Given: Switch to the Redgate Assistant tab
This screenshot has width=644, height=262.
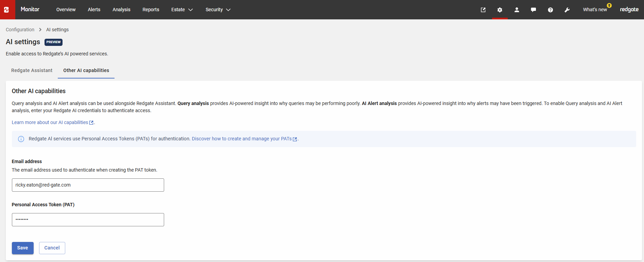Looking at the screenshot, I should tap(32, 70).
